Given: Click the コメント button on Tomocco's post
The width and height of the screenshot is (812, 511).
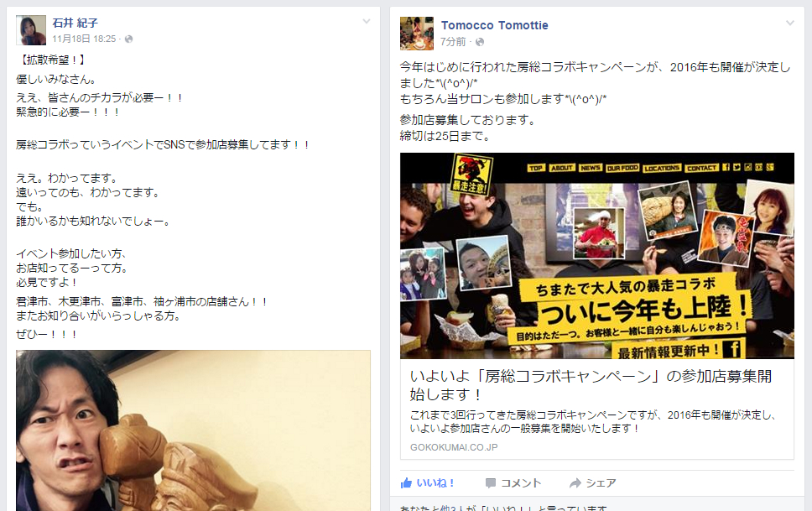Looking at the screenshot, I should pos(513,483).
